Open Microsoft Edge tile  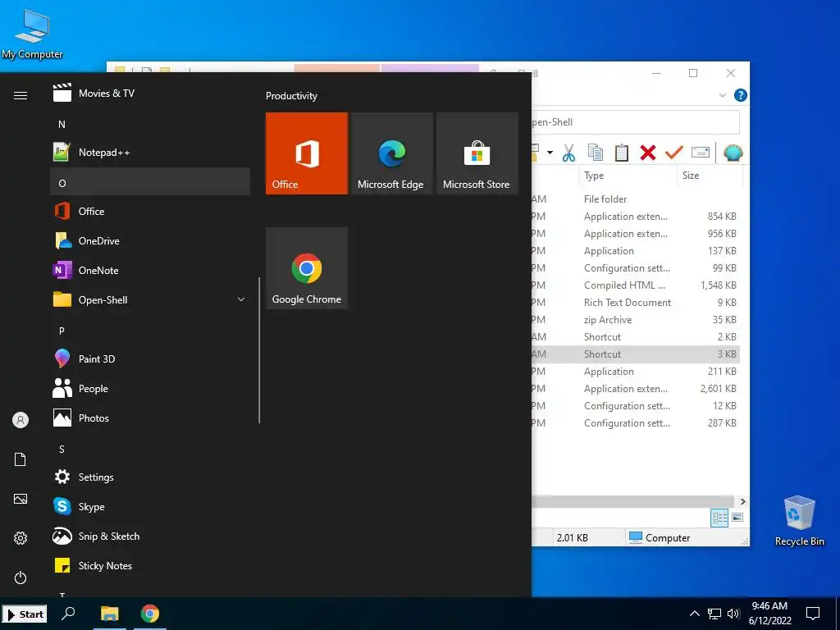[x=391, y=153]
